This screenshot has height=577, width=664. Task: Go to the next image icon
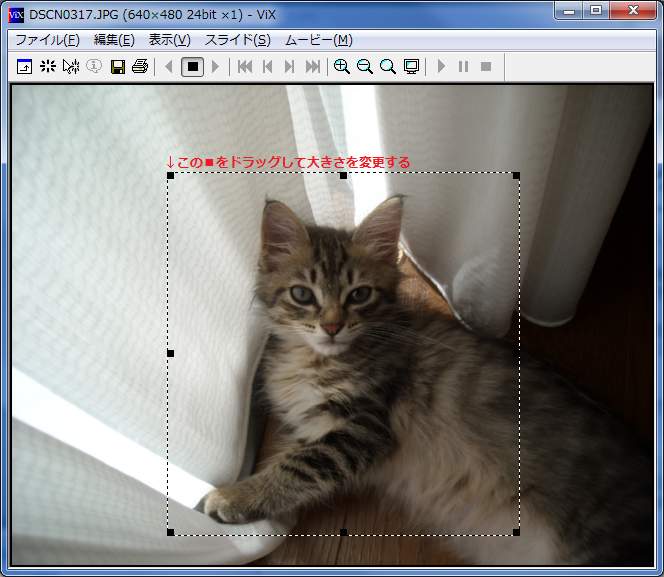click(x=290, y=66)
